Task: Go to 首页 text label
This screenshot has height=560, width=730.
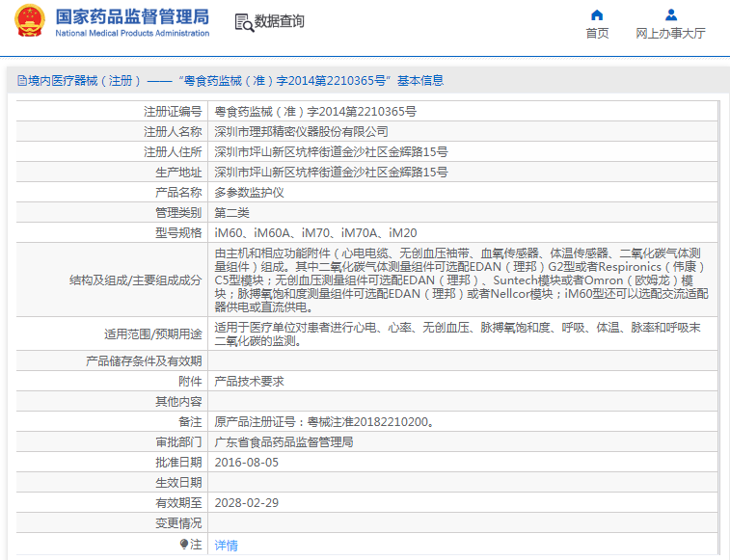Action: click(597, 34)
